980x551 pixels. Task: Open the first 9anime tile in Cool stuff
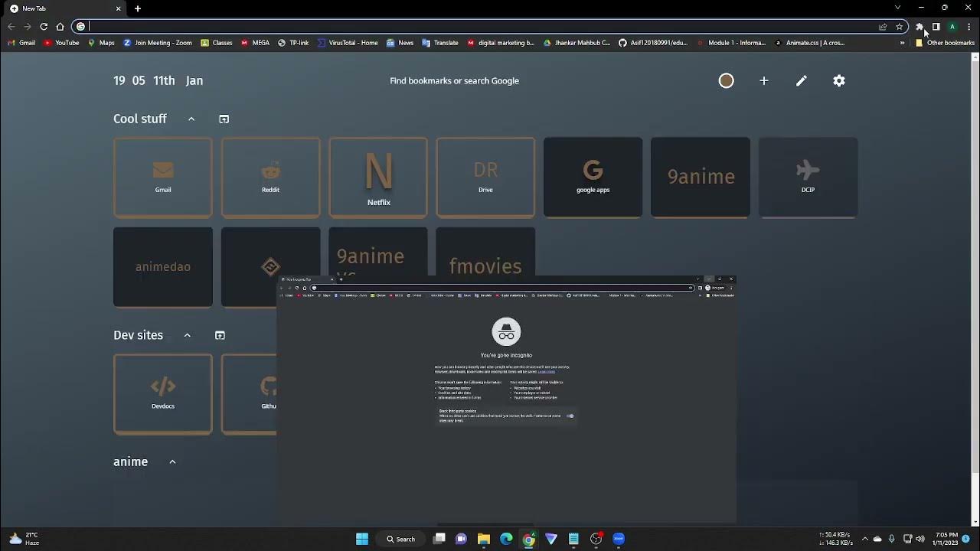(701, 178)
